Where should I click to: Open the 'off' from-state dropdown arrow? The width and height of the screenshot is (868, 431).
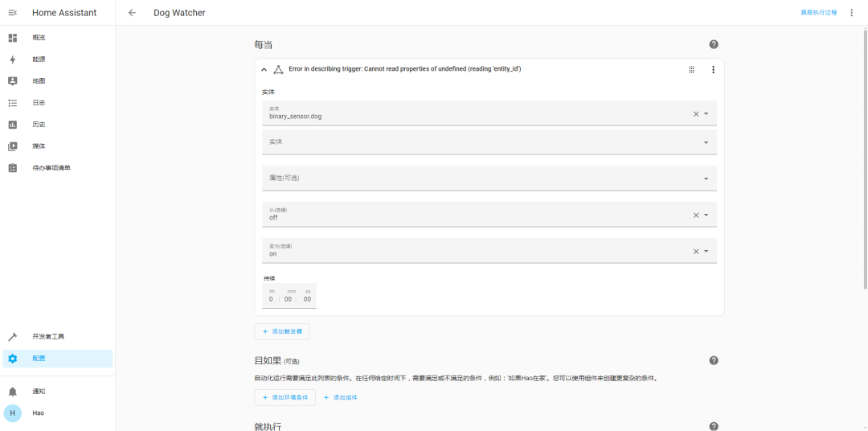[706, 215]
